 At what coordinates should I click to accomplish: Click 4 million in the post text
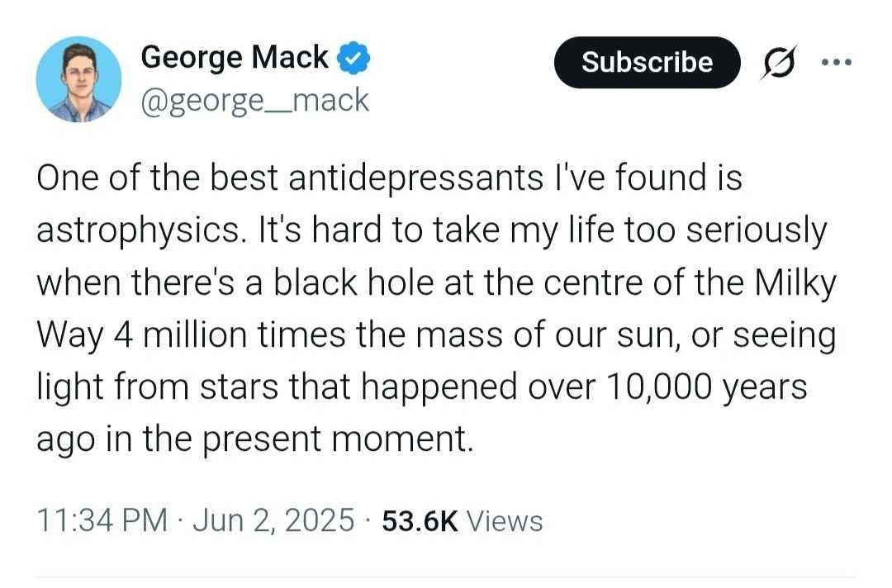[180, 335]
